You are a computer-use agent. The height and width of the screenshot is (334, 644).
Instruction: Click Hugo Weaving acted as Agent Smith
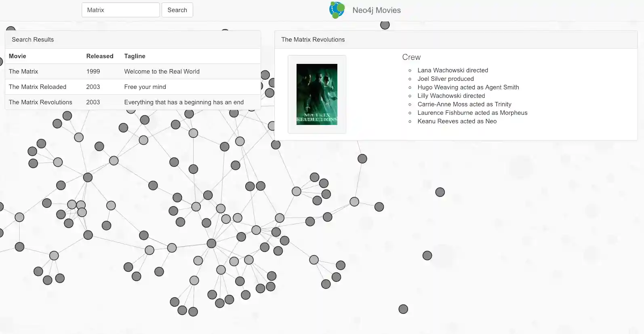(x=468, y=87)
